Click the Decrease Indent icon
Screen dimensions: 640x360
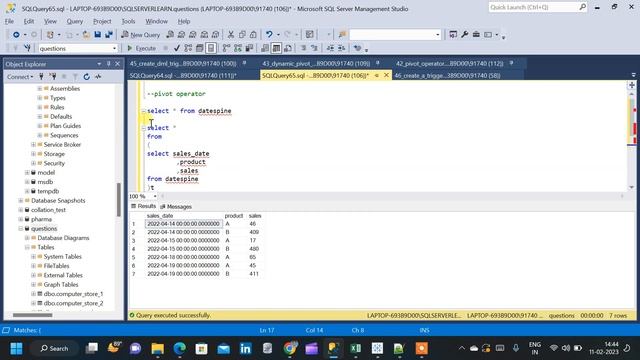(x=330, y=48)
